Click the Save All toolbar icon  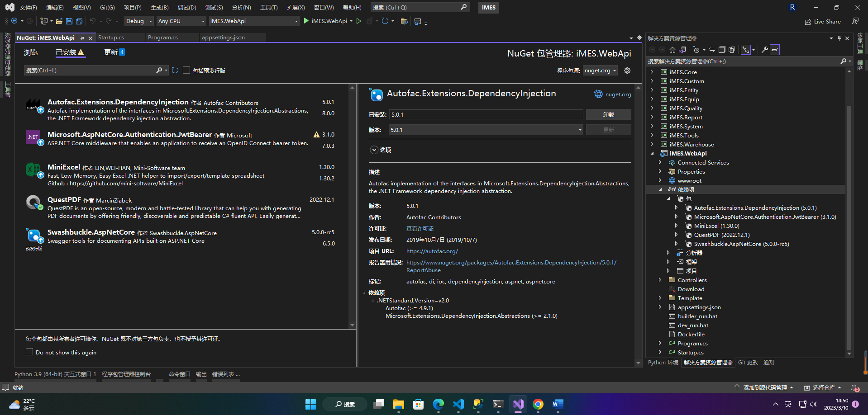coord(79,21)
